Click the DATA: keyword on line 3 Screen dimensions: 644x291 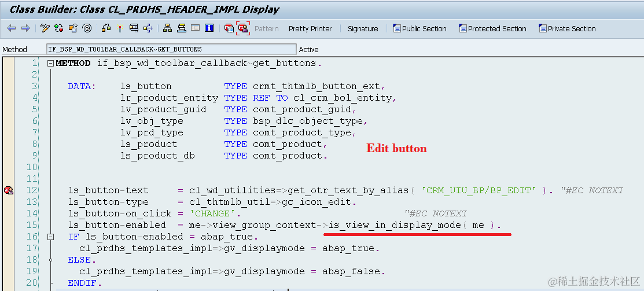click(82, 87)
